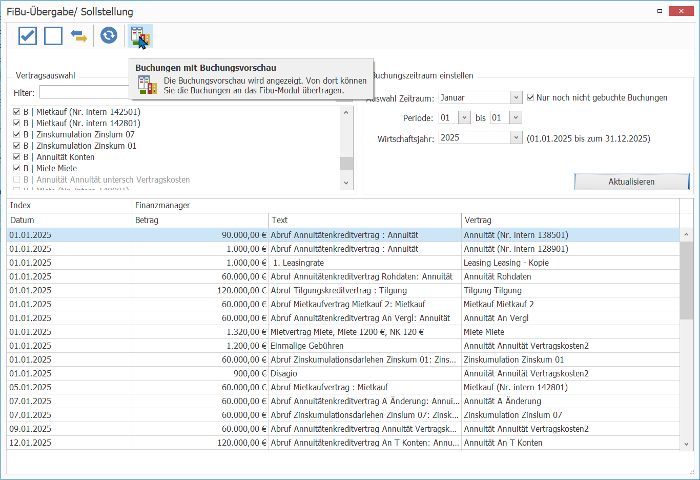Click the blue refresh circle icon
Screen dimensions: 700x480
pos(108,35)
